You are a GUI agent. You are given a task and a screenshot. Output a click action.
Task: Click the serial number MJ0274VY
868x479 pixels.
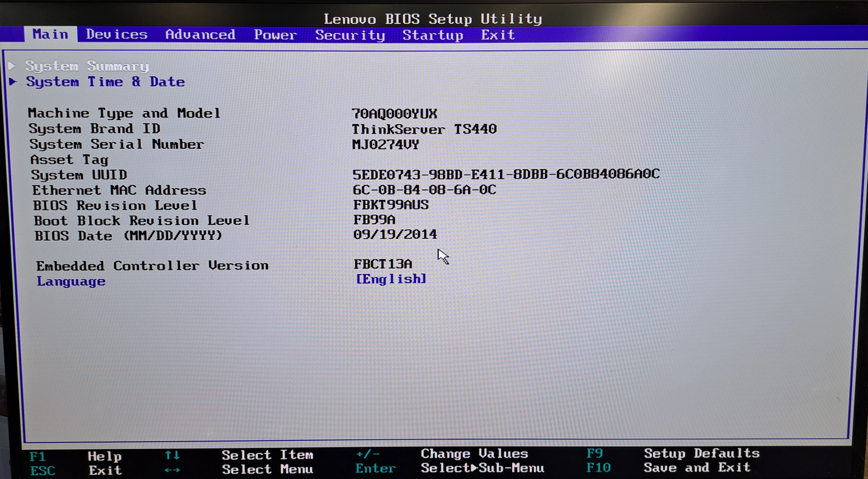tap(386, 145)
